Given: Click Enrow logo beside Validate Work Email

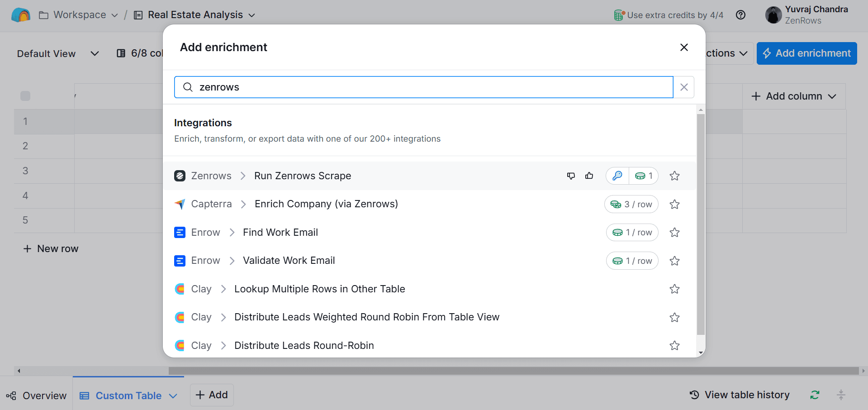Looking at the screenshot, I should pos(180,261).
